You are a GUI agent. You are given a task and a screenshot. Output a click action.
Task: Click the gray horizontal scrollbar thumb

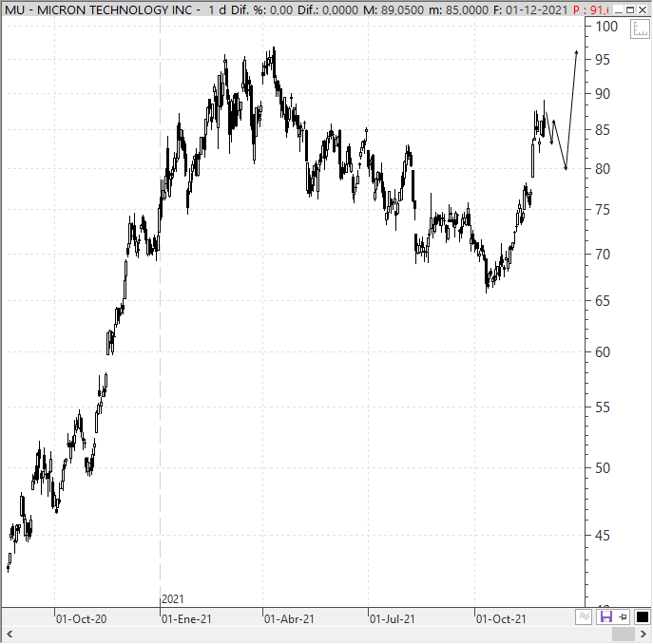click(x=623, y=635)
